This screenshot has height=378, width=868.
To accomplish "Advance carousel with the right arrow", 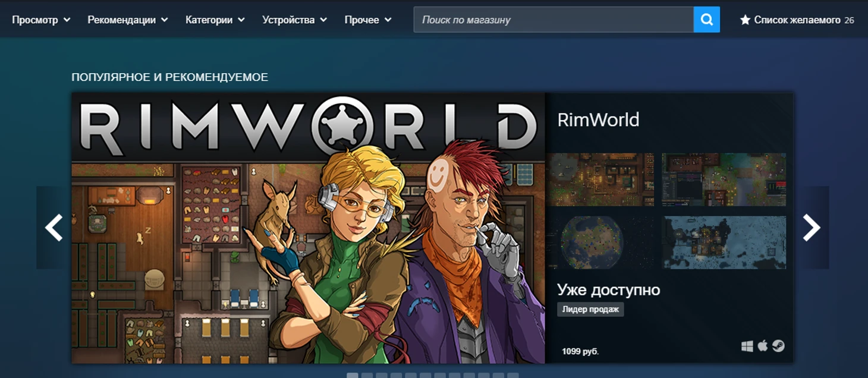I will pos(812,228).
